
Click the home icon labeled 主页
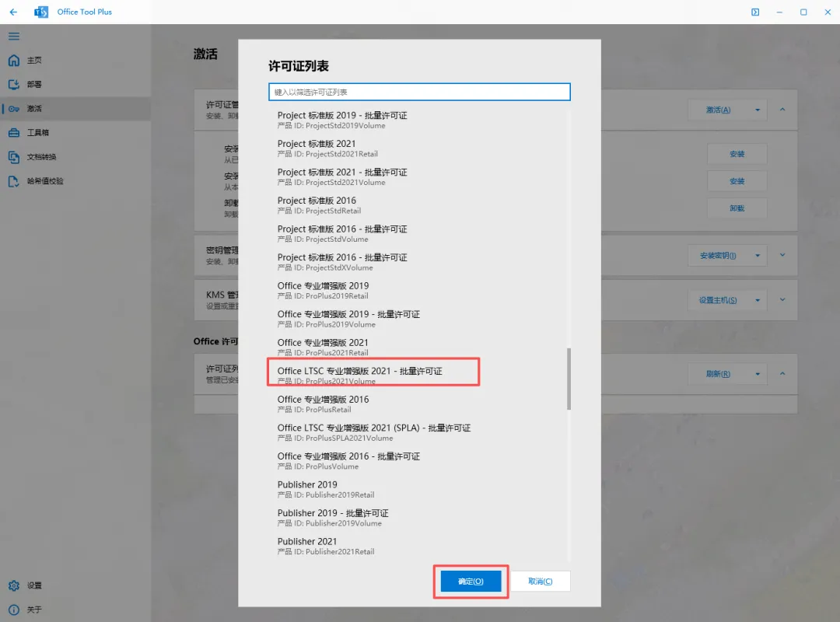(14, 61)
